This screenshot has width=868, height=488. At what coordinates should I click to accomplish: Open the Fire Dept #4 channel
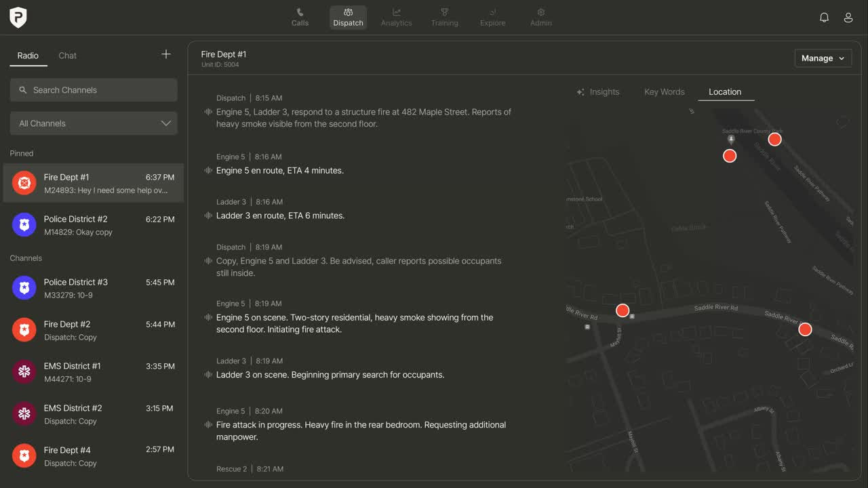(x=94, y=456)
